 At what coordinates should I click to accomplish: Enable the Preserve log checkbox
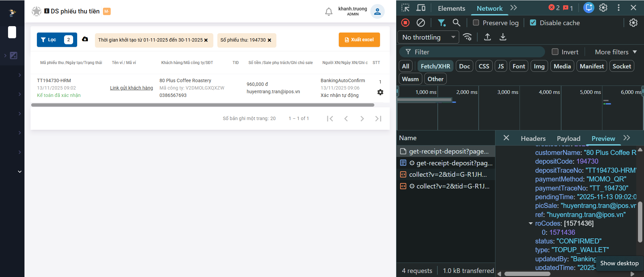click(476, 23)
